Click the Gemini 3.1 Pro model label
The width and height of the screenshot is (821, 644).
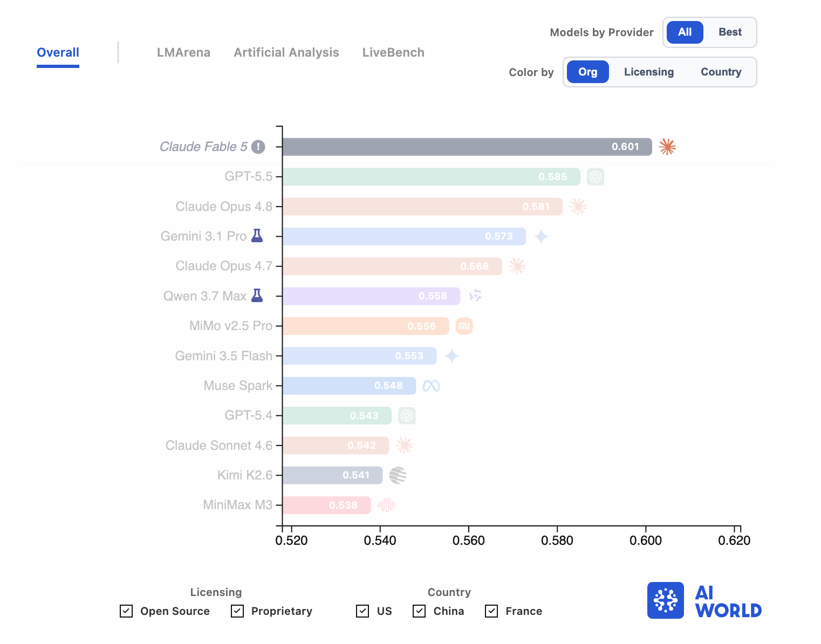pos(204,236)
